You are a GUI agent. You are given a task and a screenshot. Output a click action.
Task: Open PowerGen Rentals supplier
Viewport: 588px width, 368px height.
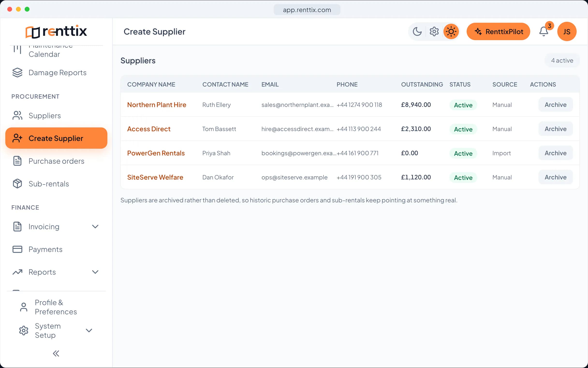156,153
